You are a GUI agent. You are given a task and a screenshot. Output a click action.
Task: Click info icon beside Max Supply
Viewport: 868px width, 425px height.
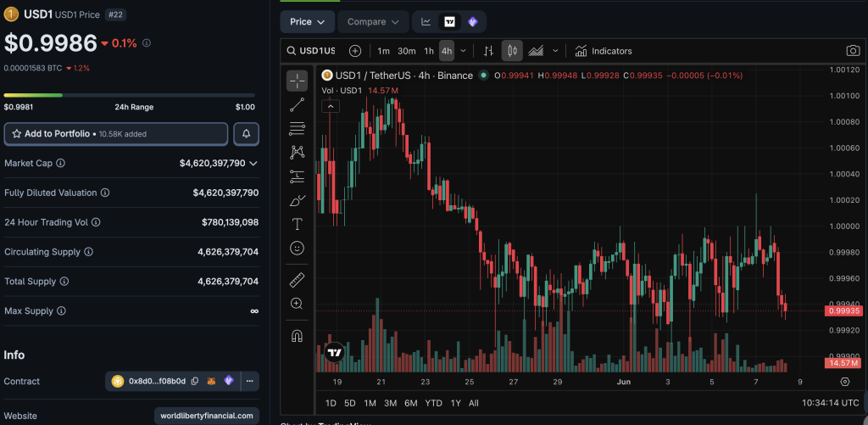click(x=61, y=310)
